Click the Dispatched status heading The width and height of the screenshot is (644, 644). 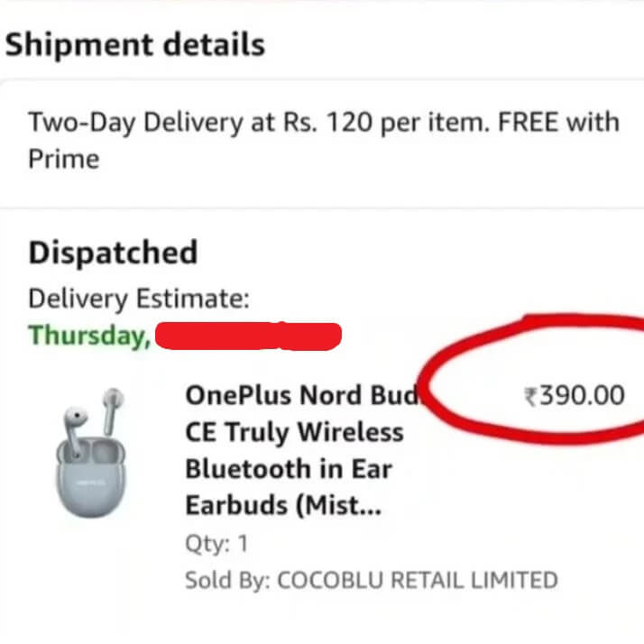pyautogui.click(x=112, y=253)
